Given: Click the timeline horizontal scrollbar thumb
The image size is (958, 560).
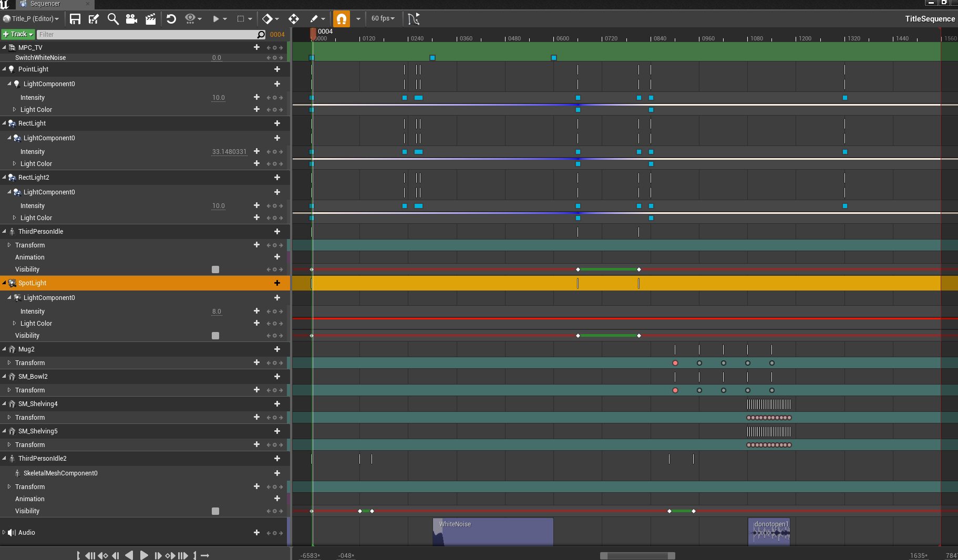Looking at the screenshot, I should point(637,555).
